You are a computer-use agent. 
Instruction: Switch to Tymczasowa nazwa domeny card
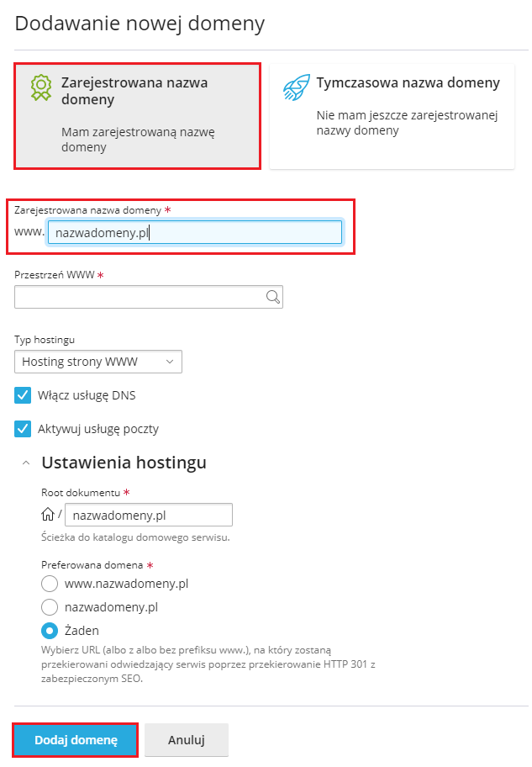click(x=392, y=116)
